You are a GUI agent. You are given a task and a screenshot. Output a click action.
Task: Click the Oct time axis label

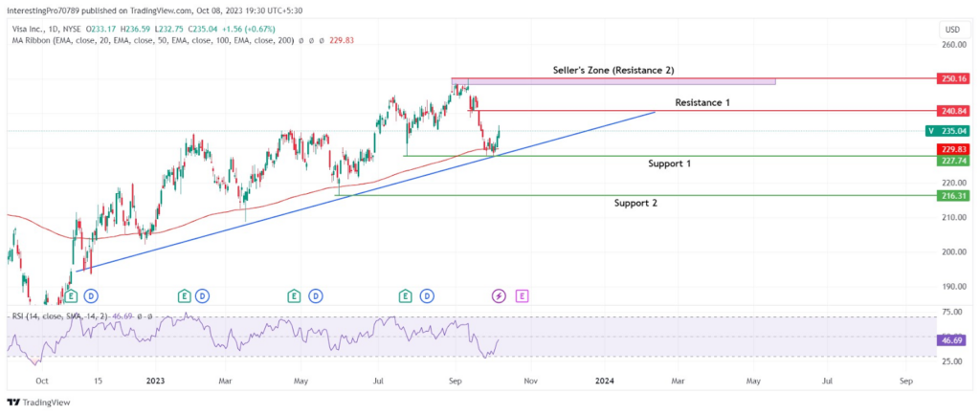[x=42, y=381]
